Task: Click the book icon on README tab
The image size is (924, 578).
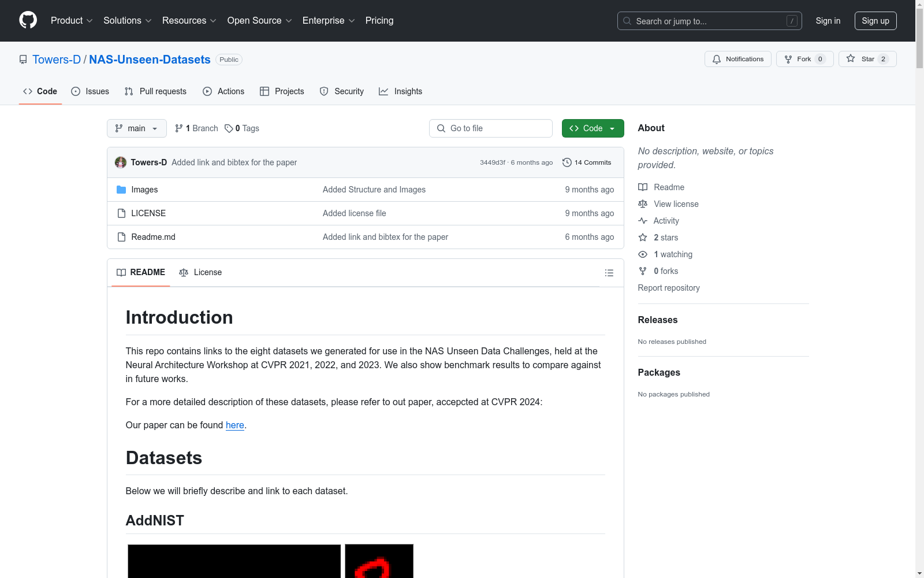Action: pyautogui.click(x=121, y=272)
